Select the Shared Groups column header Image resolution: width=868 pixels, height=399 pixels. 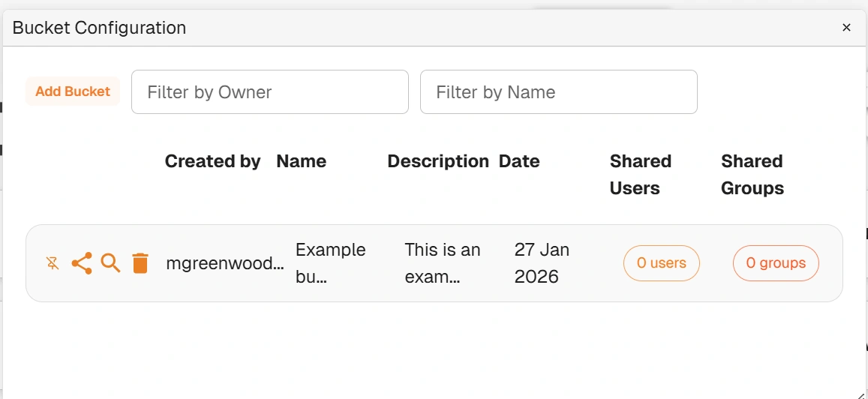pyautogui.click(x=752, y=174)
